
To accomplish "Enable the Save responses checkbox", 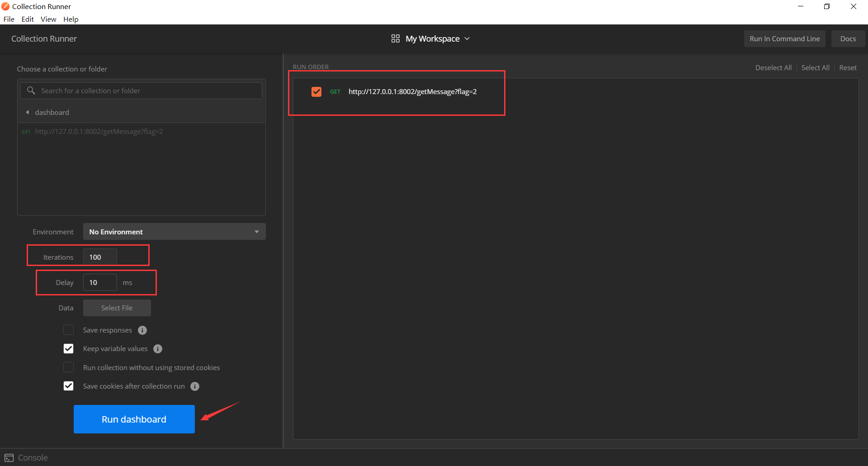I will coord(68,330).
